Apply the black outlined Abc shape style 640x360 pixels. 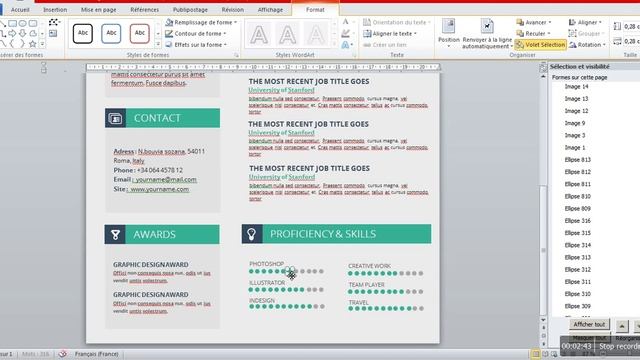pyautogui.click(x=83, y=33)
